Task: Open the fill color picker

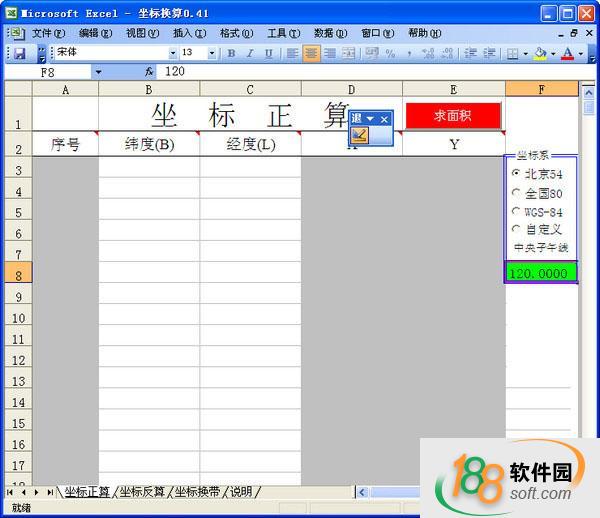Action: 552,53
